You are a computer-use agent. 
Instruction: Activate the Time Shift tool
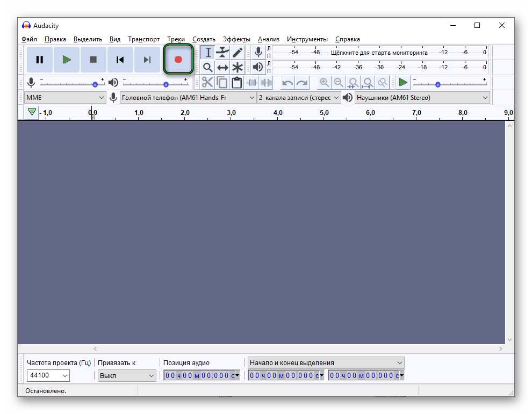coord(222,67)
